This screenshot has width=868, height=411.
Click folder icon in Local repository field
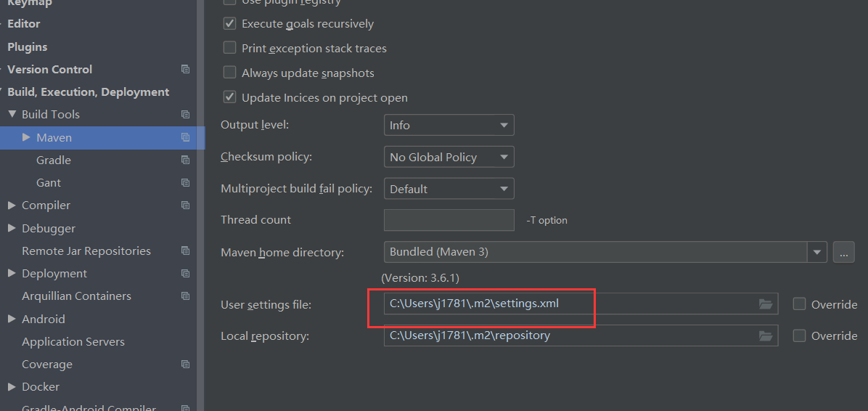(x=766, y=335)
